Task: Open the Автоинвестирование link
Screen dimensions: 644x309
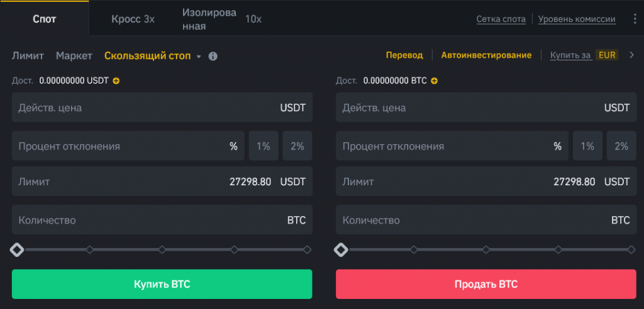Action: tap(486, 55)
